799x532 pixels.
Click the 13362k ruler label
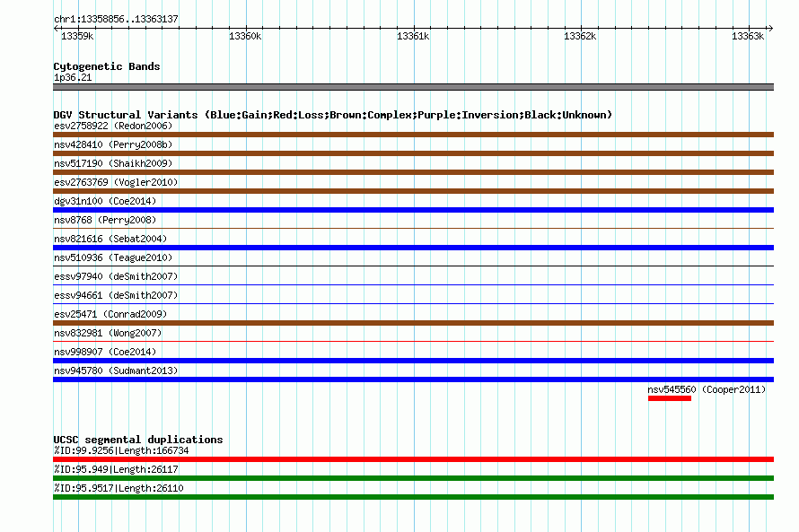[580, 36]
